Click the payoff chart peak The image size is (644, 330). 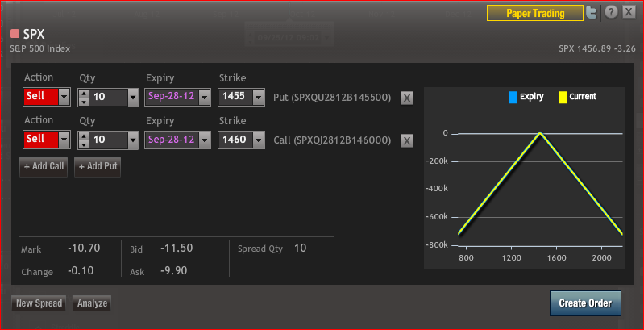(540, 133)
